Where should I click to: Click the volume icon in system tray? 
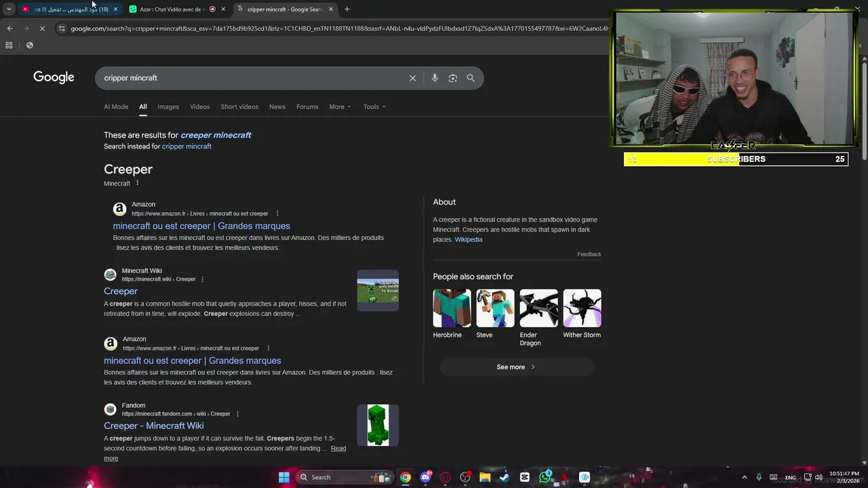coord(818,477)
